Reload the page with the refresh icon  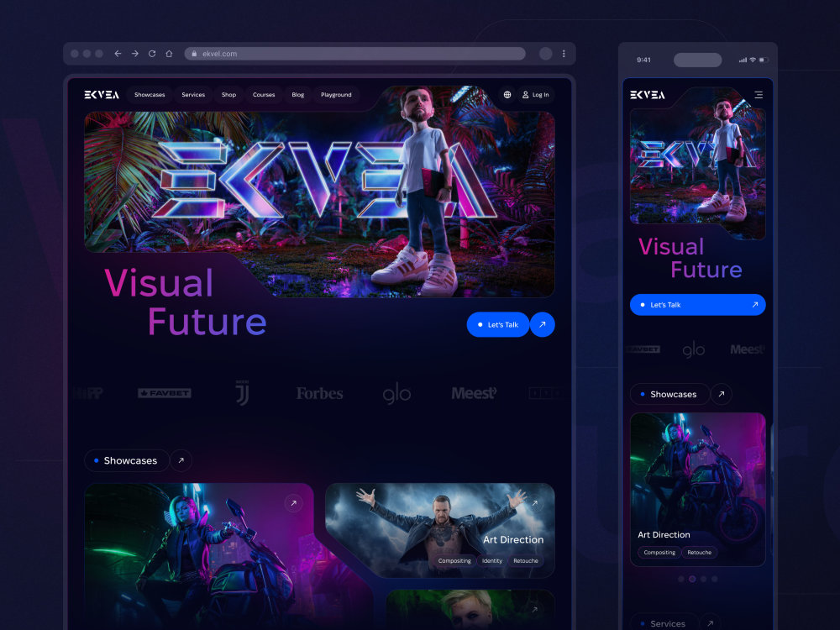(x=152, y=54)
